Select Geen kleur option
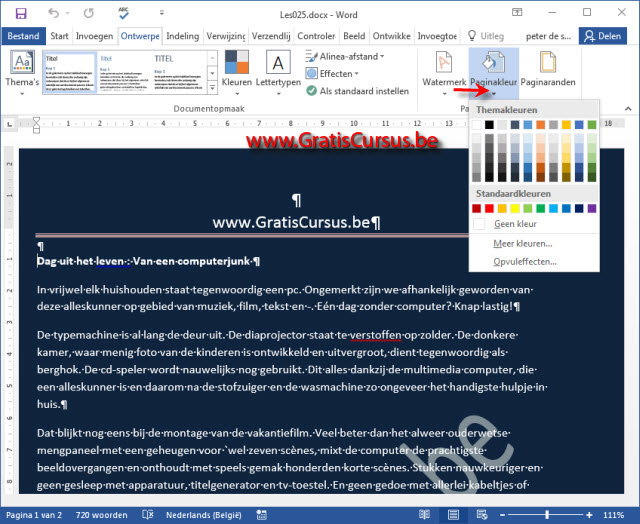Image resolution: width=640 pixels, height=524 pixels. click(534, 224)
